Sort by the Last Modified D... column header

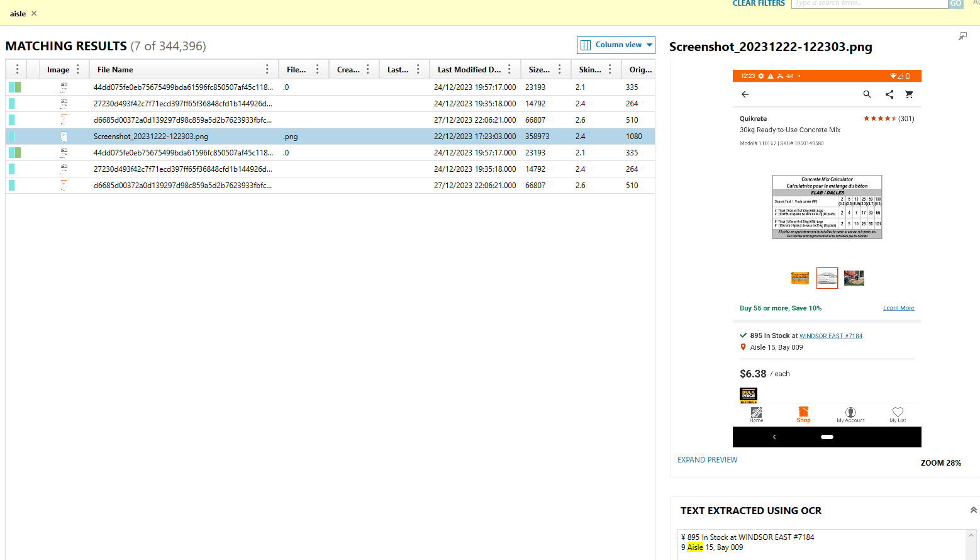(x=469, y=70)
